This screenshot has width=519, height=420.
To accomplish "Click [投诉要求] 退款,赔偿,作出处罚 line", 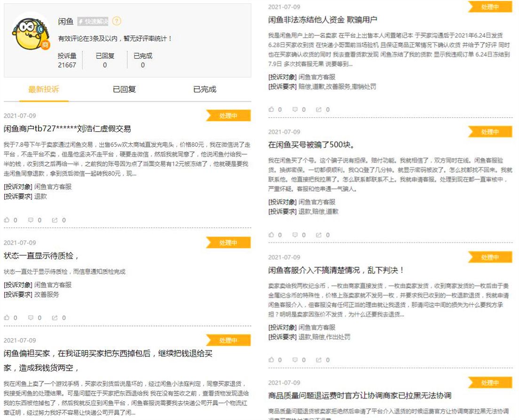I will click(309, 337).
